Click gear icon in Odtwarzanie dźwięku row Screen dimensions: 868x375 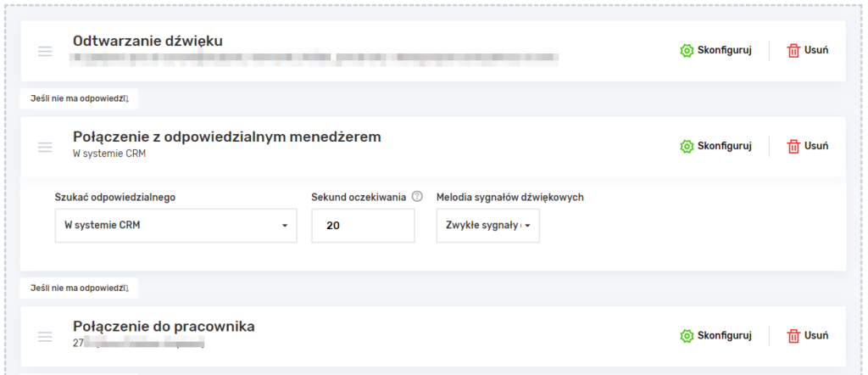(x=687, y=51)
